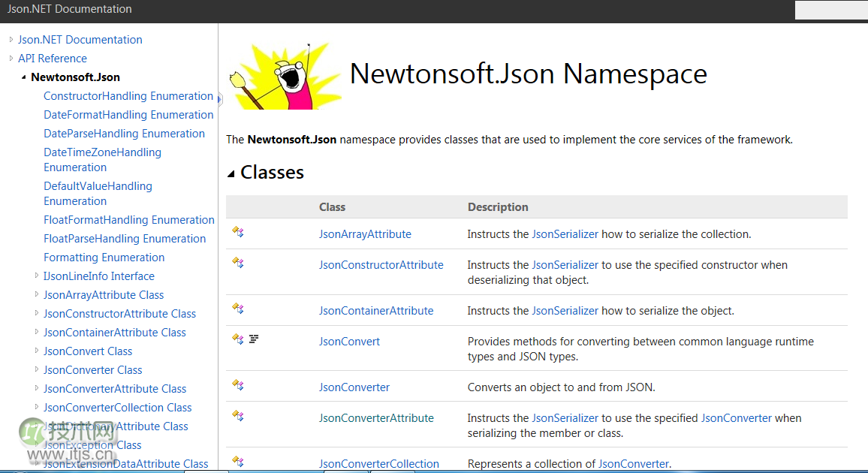The height and width of the screenshot is (473, 868).
Task: Open JsonConstructorAttribute Class in the sidebar
Action: pos(119,315)
